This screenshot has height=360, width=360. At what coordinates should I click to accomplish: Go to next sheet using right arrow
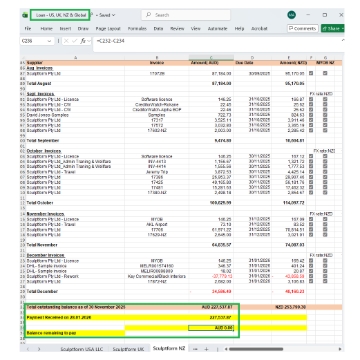point(39,349)
